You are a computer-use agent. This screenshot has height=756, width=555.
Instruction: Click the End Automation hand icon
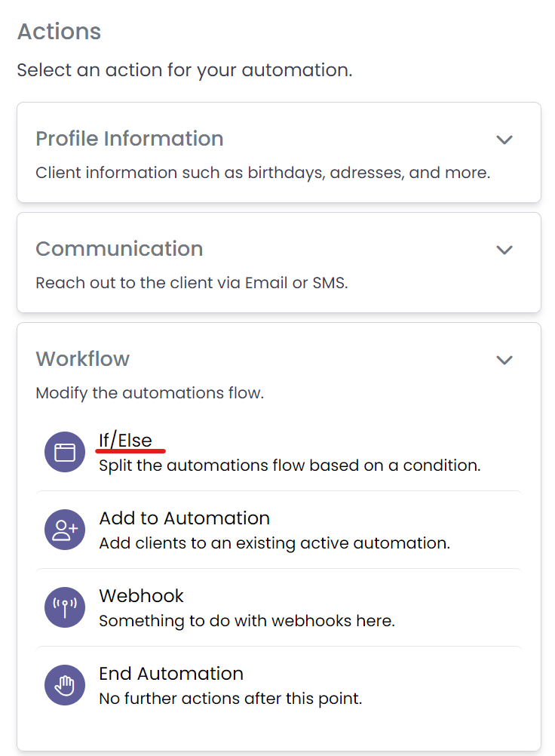tap(65, 685)
